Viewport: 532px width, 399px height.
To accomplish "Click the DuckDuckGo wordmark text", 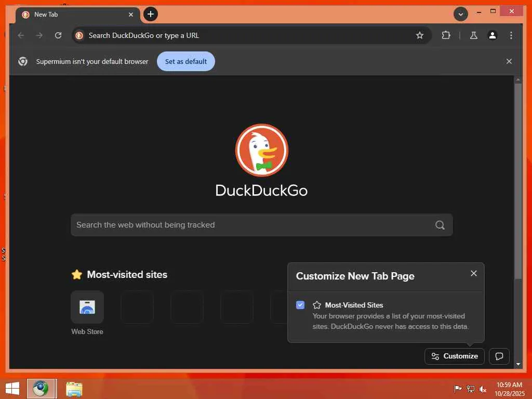I will coord(262,191).
